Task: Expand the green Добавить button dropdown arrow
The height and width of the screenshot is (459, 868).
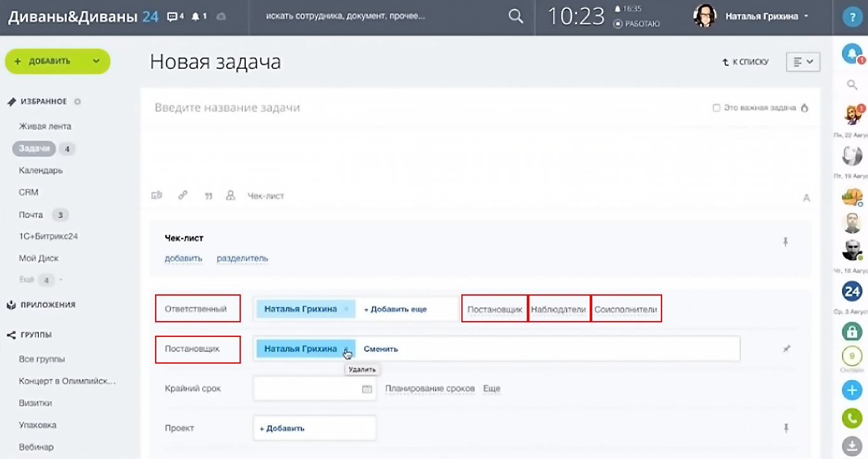Action: pos(96,62)
